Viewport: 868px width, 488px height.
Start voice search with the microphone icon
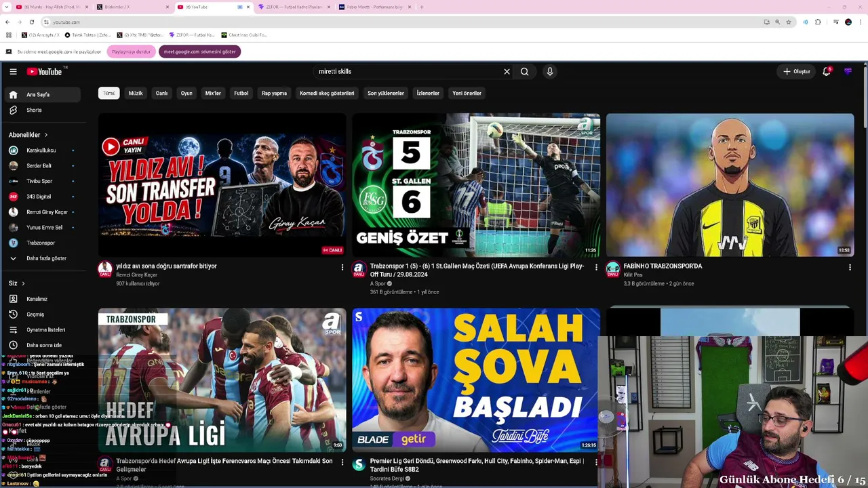click(550, 71)
